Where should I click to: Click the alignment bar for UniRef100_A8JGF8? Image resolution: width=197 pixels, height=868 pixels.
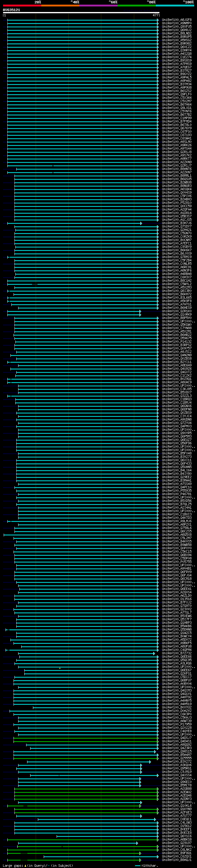tap(83, 20)
